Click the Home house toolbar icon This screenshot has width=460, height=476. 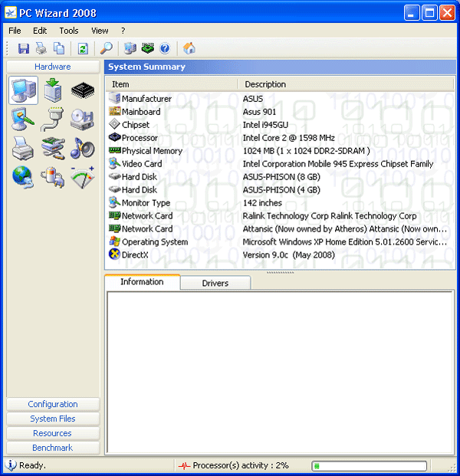point(189,48)
